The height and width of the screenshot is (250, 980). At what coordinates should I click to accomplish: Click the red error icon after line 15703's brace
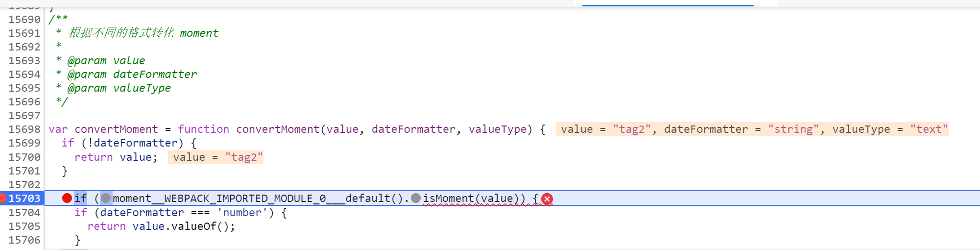pos(547,199)
